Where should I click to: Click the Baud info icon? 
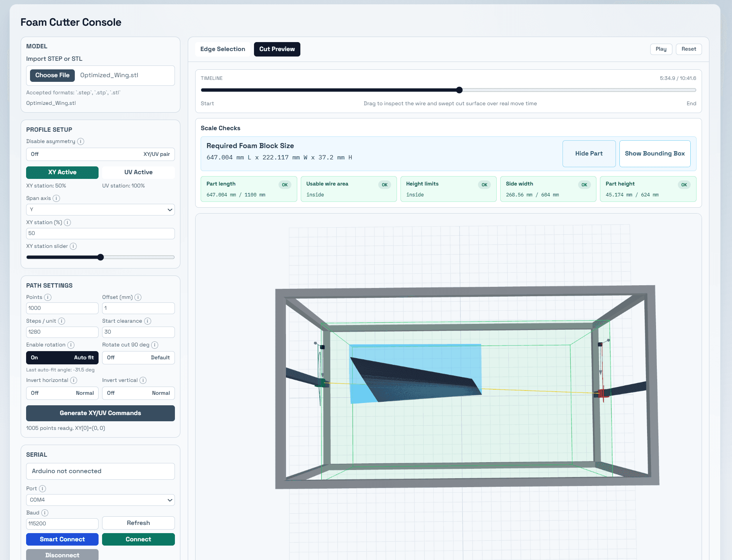click(45, 513)
